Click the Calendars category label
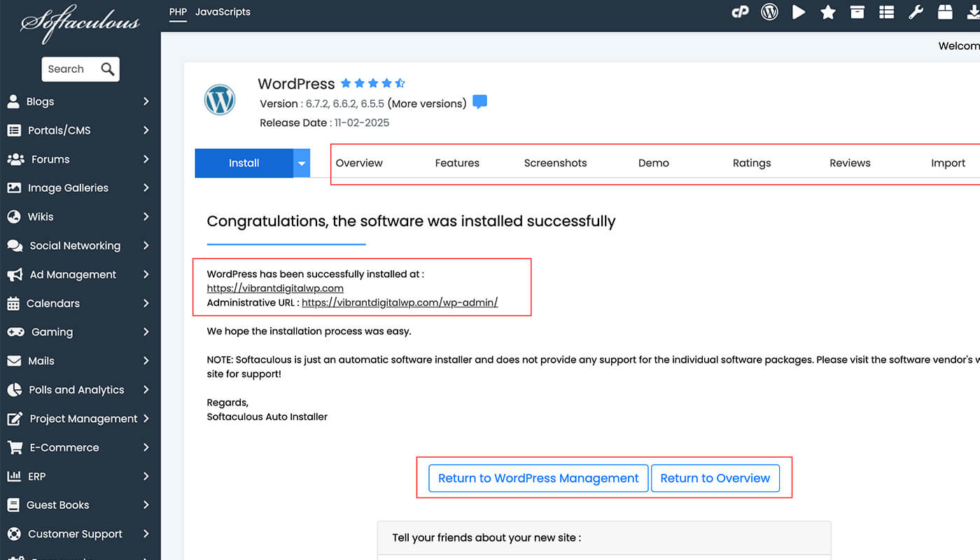Screen dimensions: 980x560 pyautogui.click(x=53, y=303)
